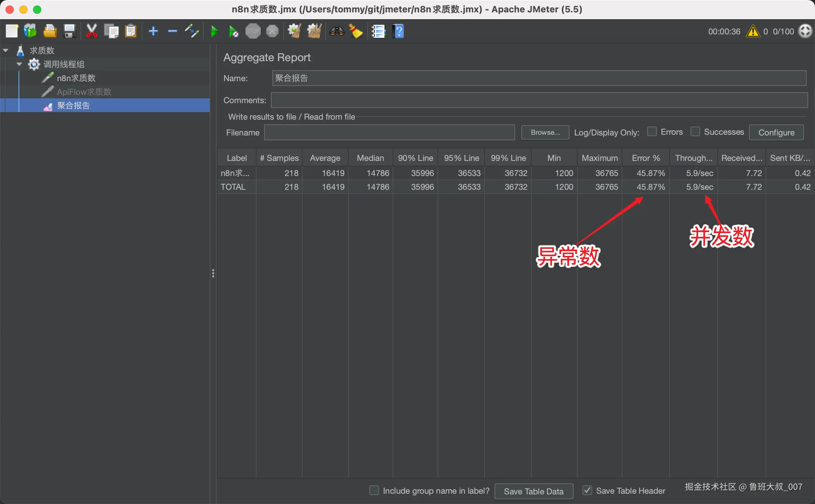The width and height of the screenshot is (815, 504).
Task: Collapse the 求质数 test plan node
Action: pyautogui.click(x=6, y=51)
